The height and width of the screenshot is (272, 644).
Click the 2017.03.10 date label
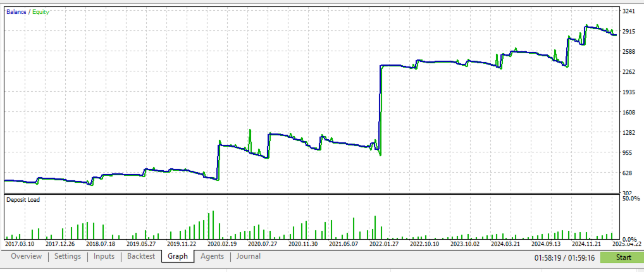[20, 244]
